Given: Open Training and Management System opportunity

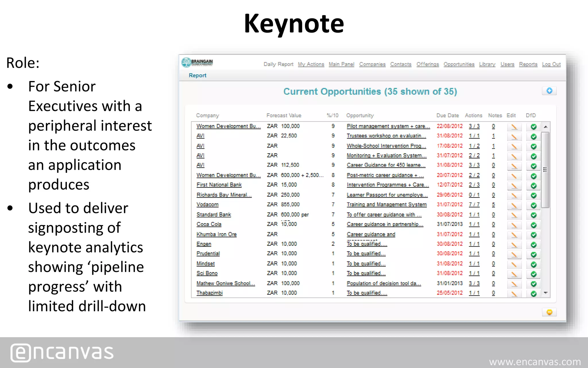Looking at the screenshot, I should (387, 204).
